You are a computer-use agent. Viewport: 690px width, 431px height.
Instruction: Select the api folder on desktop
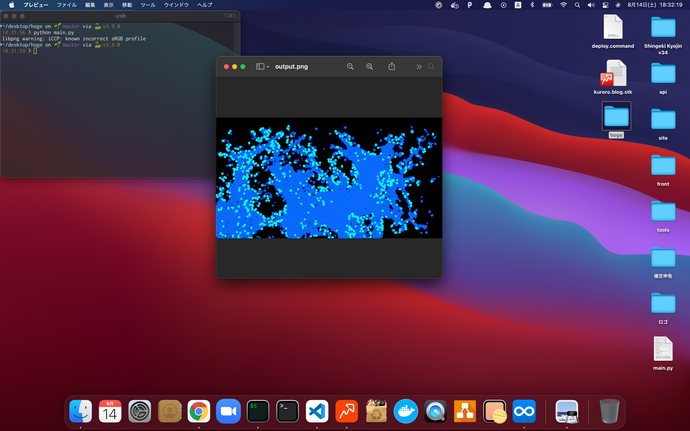click(663, 78)
